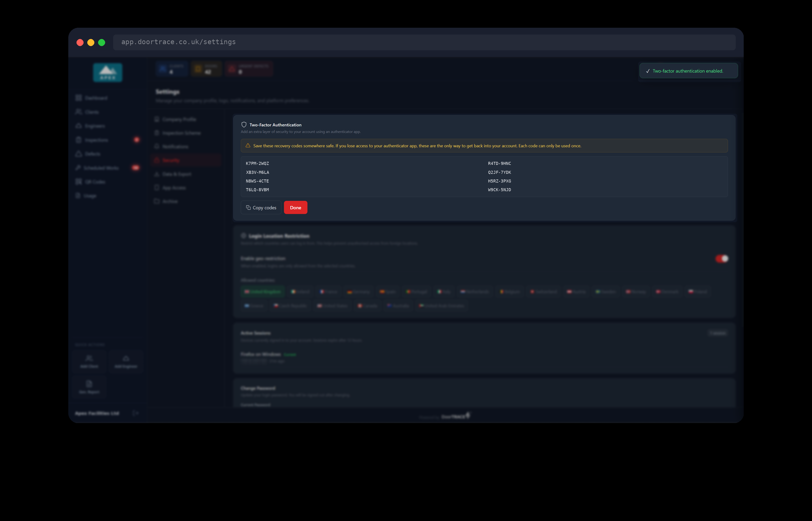Image resolution: width=812 pixels, height=521 pixels.
Task: Select recovery code R4TD-9HNC
Action: click(x=499, y=163)
